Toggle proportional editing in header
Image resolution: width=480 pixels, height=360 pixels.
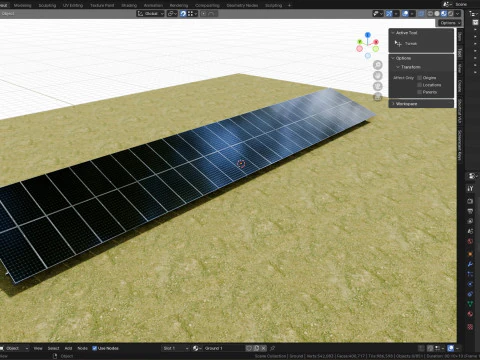pyautogui.click(x=204, y=14)
